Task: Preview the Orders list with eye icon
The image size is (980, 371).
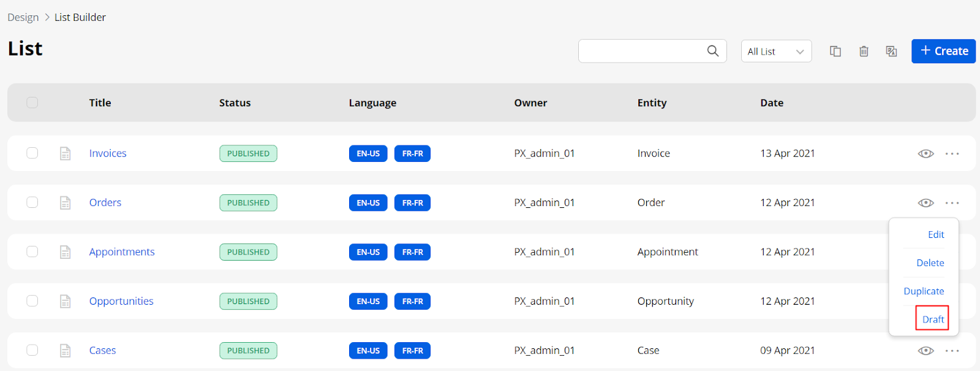Action: click(925, 203)
